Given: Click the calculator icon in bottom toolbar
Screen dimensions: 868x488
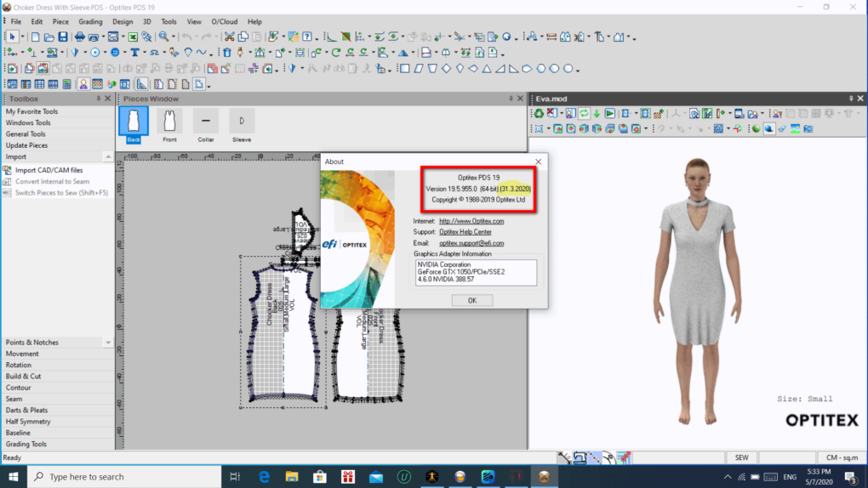Looking at the screenshot, I should pos(66,85).
